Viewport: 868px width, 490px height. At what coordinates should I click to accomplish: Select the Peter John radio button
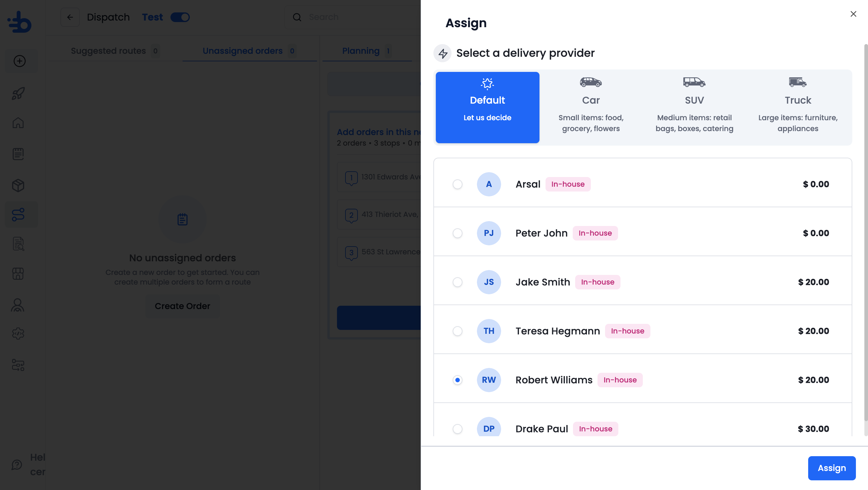(x=457, y=233)
